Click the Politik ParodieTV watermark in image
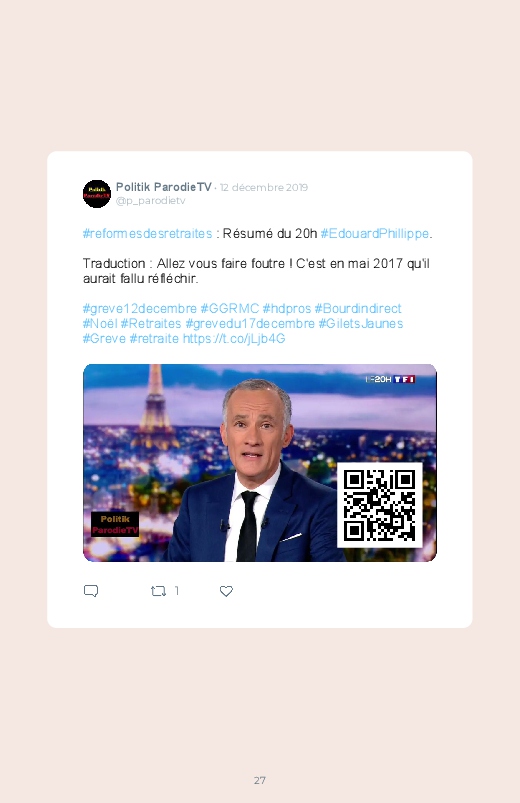The image size is (520, 803). [x=115, y=524]
